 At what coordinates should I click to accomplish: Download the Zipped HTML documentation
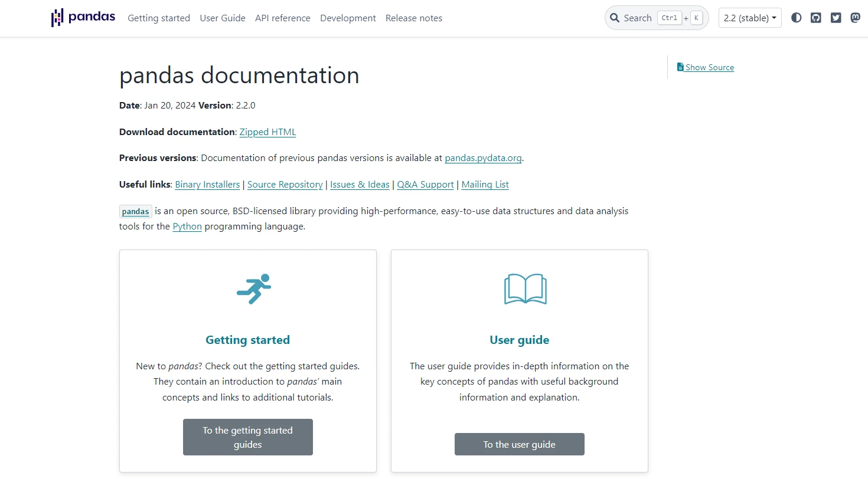(x=267, y=132)
